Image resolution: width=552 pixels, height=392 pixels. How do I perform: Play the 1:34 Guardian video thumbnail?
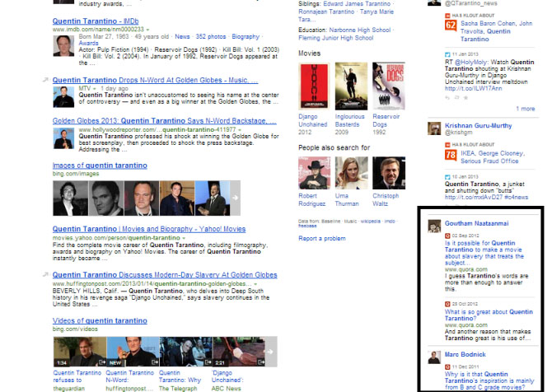[x=80, y=352]
